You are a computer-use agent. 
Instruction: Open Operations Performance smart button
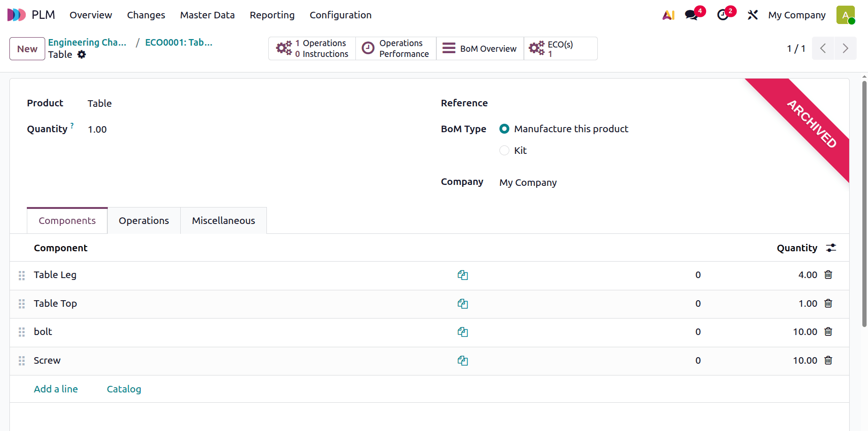click(396, 48)
